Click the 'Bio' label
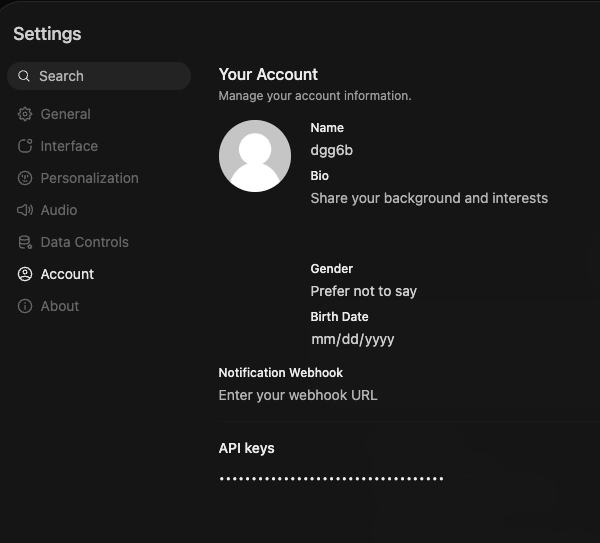The height and width of the screenshot is (543, 600). [x=320, y=176]
